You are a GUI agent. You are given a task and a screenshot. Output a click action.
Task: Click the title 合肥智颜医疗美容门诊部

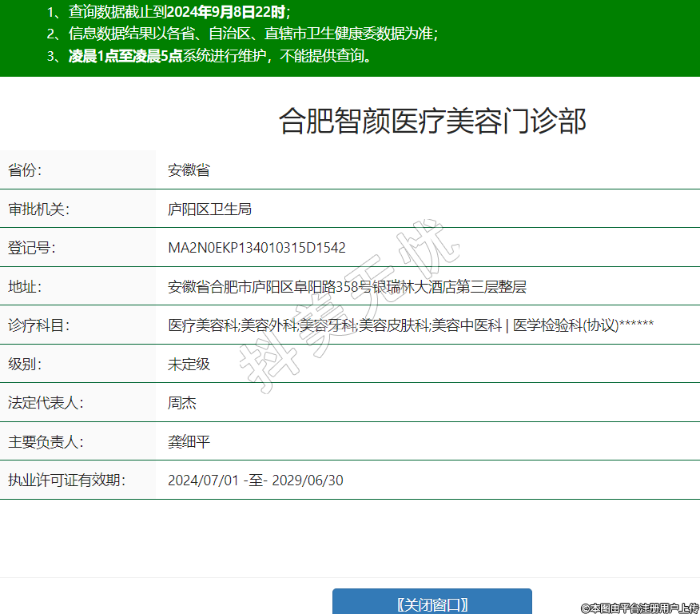pos(432,122)
